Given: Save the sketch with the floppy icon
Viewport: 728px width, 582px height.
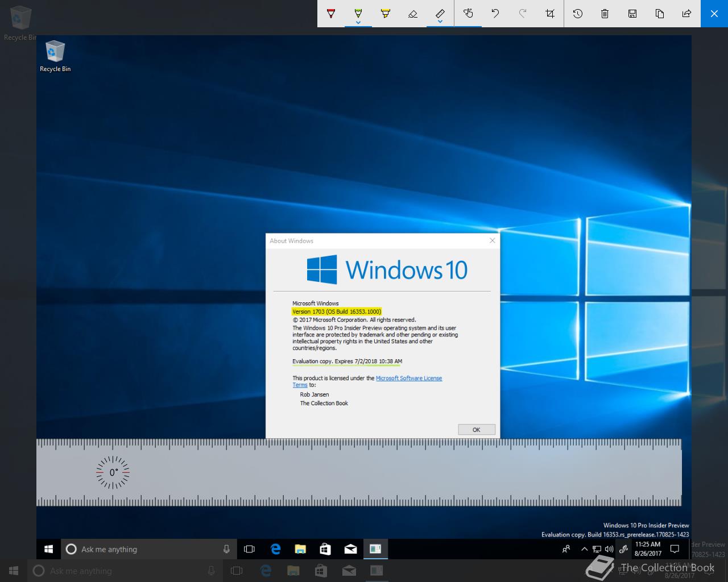Looking at the screenshot, I should tap(632, 14).
